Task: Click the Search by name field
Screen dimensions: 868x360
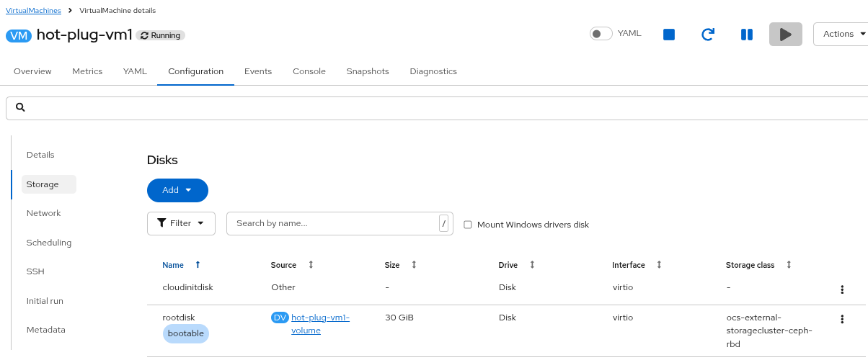Action: click(x=332, y=223)
